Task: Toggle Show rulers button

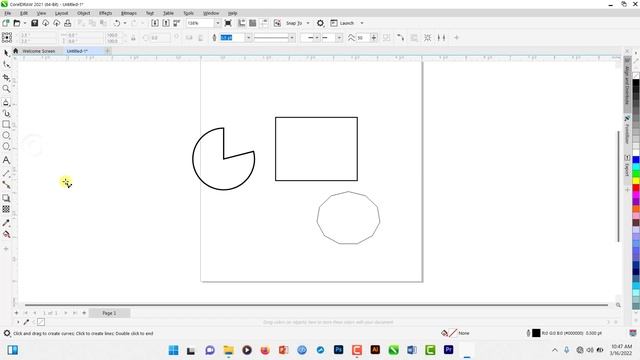Action: click(x=242, y=23)
